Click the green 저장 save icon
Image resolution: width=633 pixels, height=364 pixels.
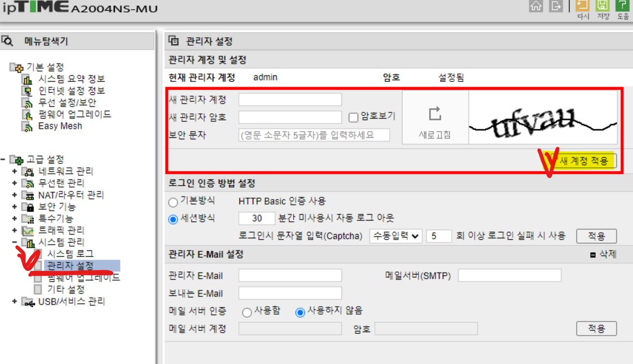pyautogui.click(x=602, y=5)
